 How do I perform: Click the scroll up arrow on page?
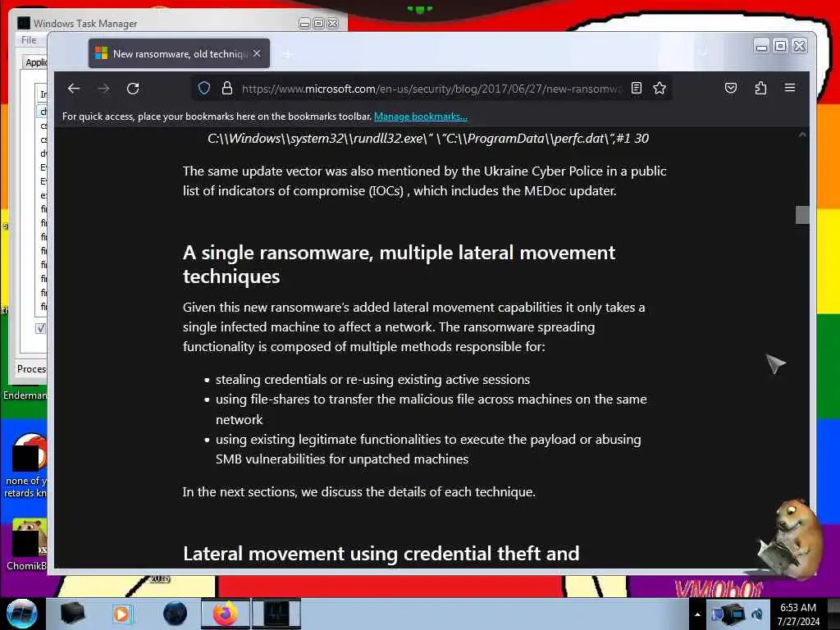click(802, 135)
